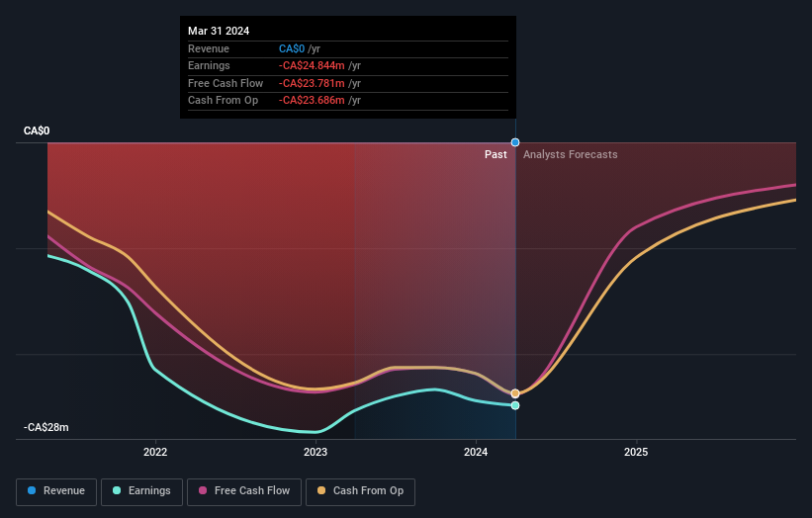This screenshot has height=518, width=812.
Task: Click the teal Earnings legend dot
Action: coord(117,490)
